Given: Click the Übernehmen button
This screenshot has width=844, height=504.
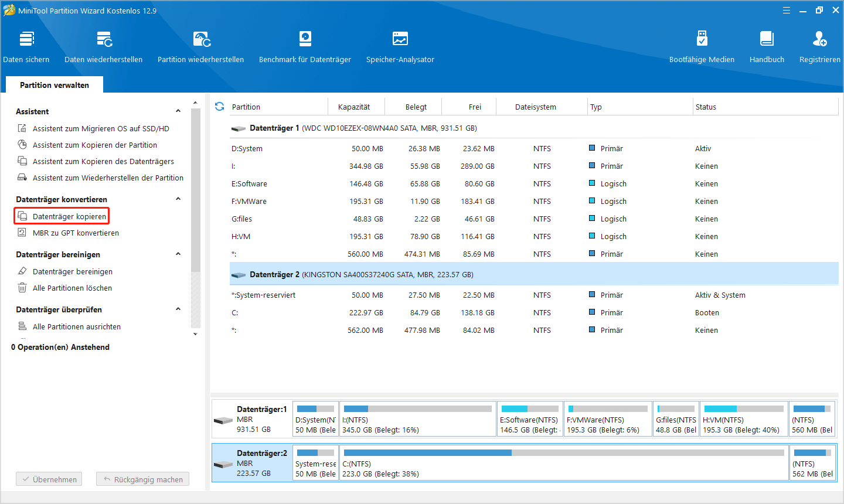Looking at the screenshot, I should click(x=49, y=479).
